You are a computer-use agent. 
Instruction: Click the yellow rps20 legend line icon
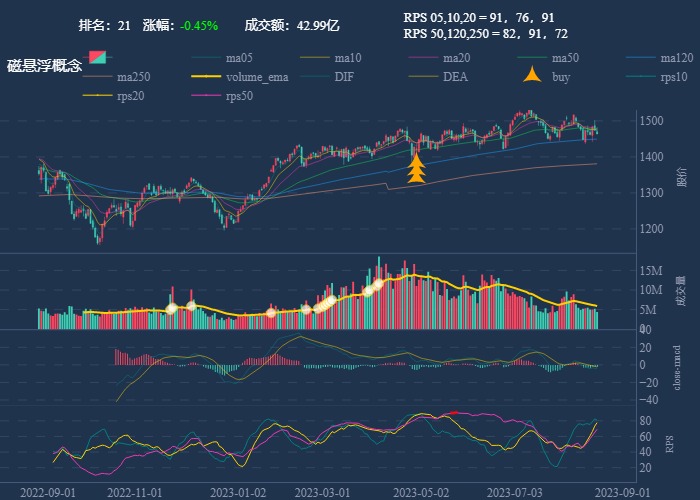(x=97, y=96)
